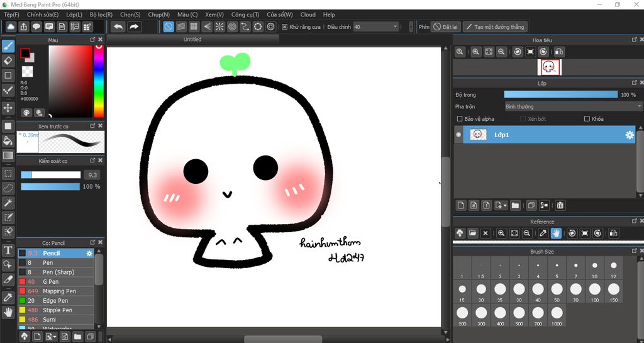Open the Bộ lọc(R) menu
The width and height of the screenshot is (644, 343).
click(x=101, y=14)
